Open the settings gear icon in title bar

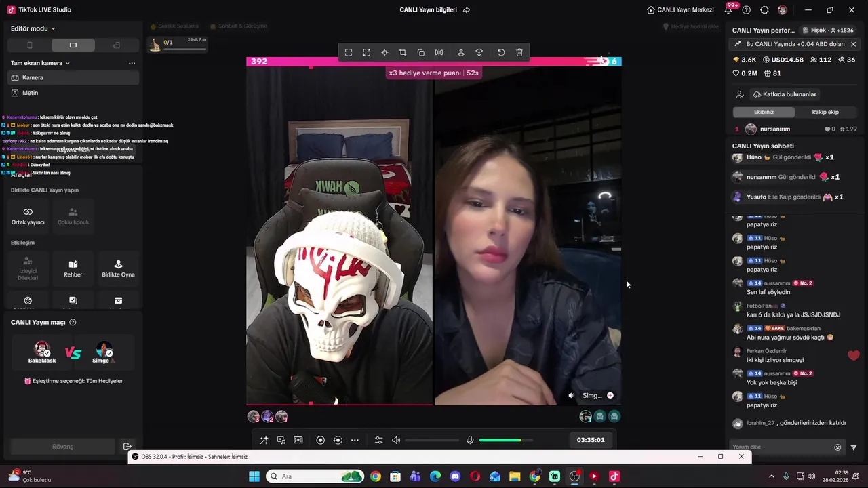point(764,10)
